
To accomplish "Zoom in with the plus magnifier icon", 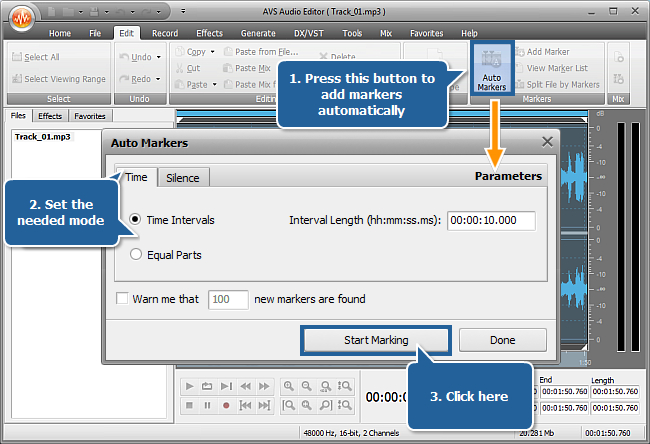I will point(289,386).
